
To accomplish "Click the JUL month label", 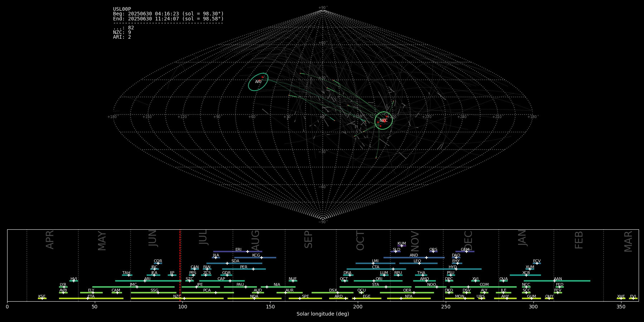I will tap(203, 237).
